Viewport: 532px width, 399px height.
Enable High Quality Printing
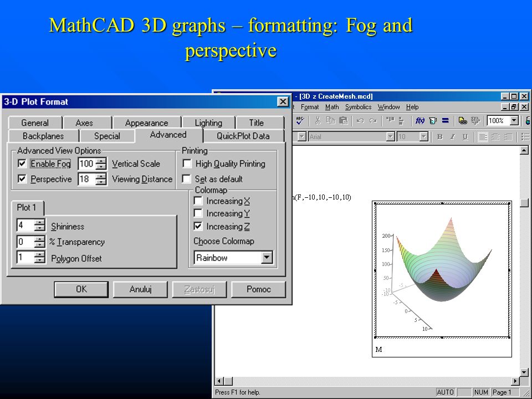coord(187,163)
